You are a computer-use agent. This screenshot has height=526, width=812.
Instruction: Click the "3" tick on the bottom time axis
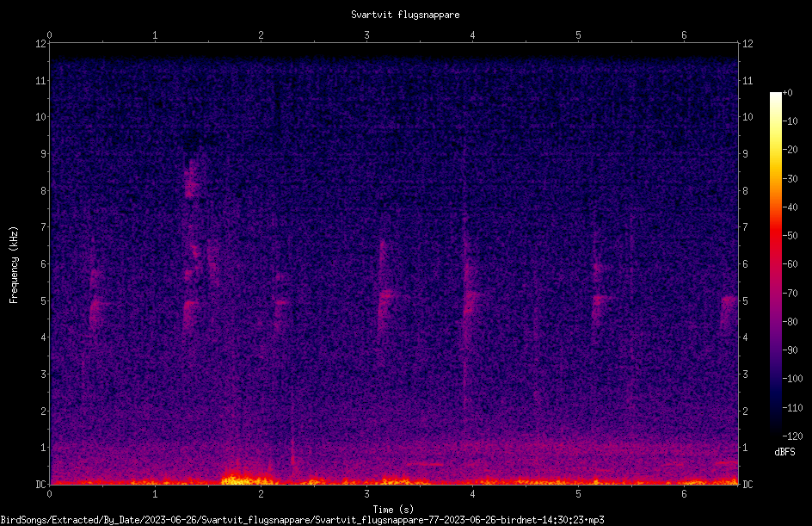(366, 494)
